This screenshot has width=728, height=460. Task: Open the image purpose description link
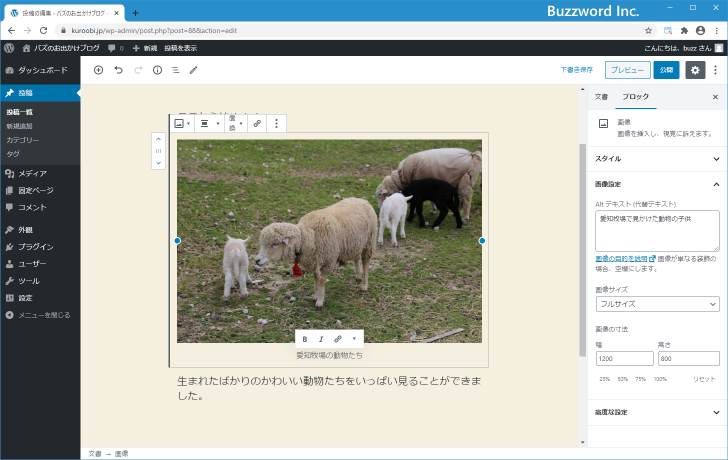tap(625, 259)
